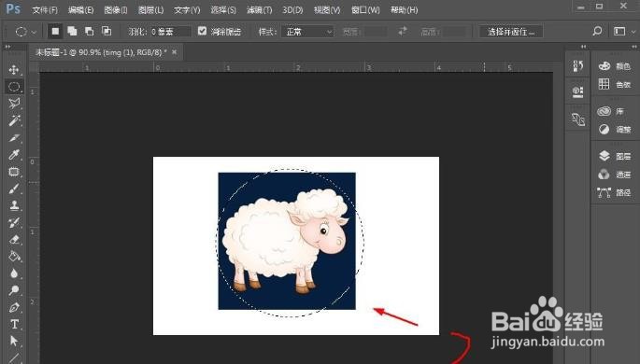The height and width of the screenshot is (364, 640).
Task: Select the Path Selection arrow tool
Action: click(14, 341)
